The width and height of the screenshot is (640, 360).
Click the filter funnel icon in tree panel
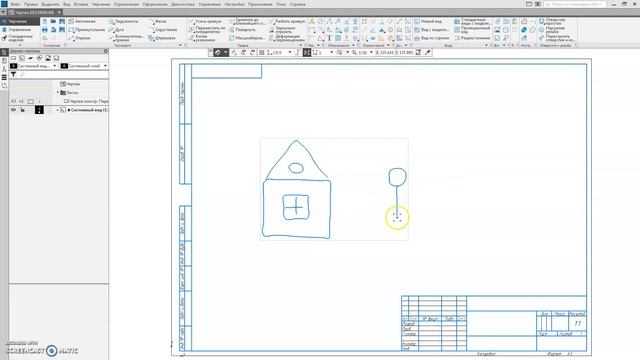coord(13,74)
